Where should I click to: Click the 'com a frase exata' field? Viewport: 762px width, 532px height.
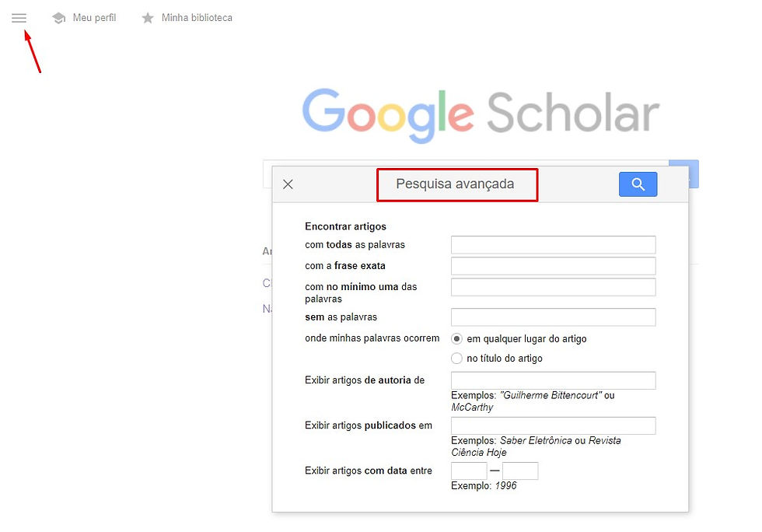point(553,266)
